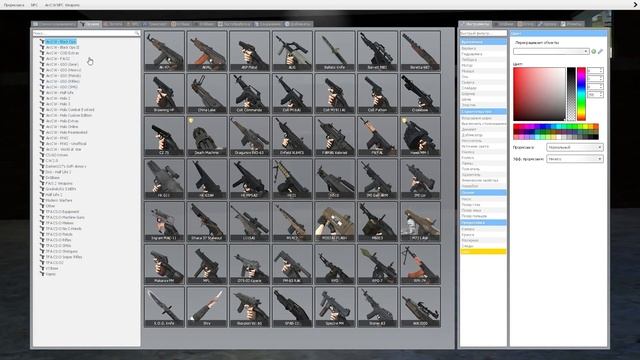Choose the Ballistic Knife icon
640x360 pixels.
point(335,51)
